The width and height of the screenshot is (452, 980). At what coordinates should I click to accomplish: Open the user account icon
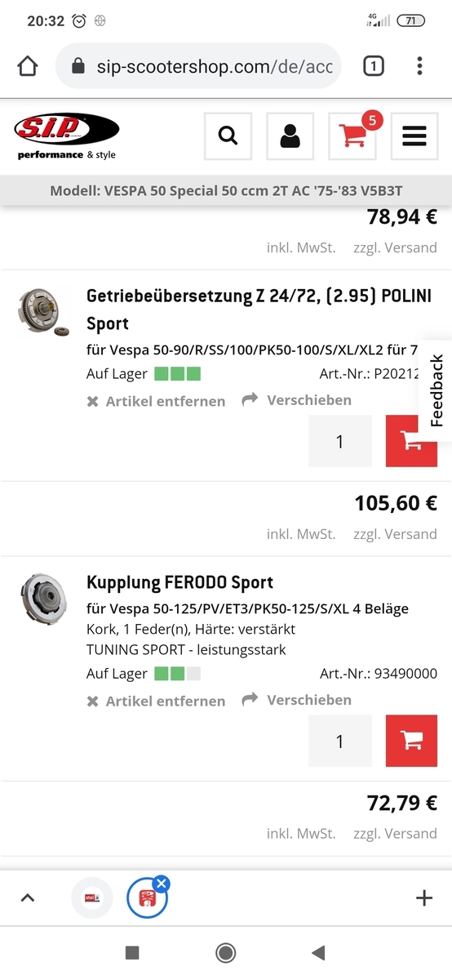[x=290, y=136]
